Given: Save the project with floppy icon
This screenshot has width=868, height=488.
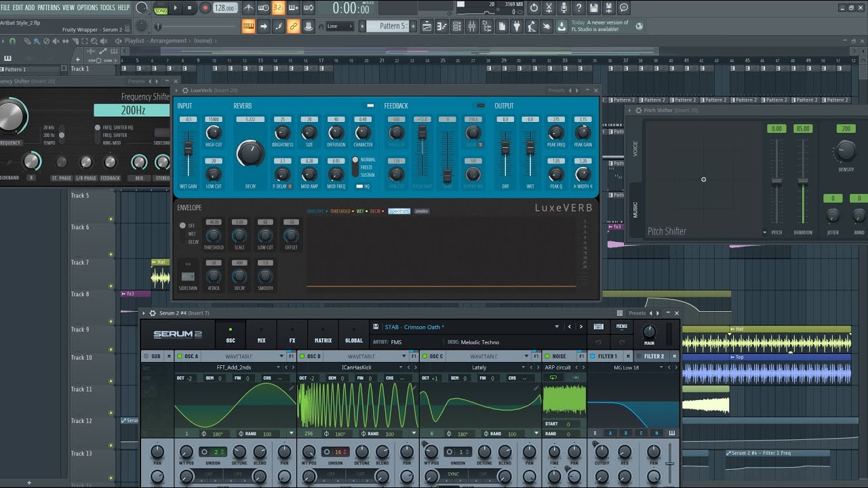Looking at the screenshot, I should point(594,8).
